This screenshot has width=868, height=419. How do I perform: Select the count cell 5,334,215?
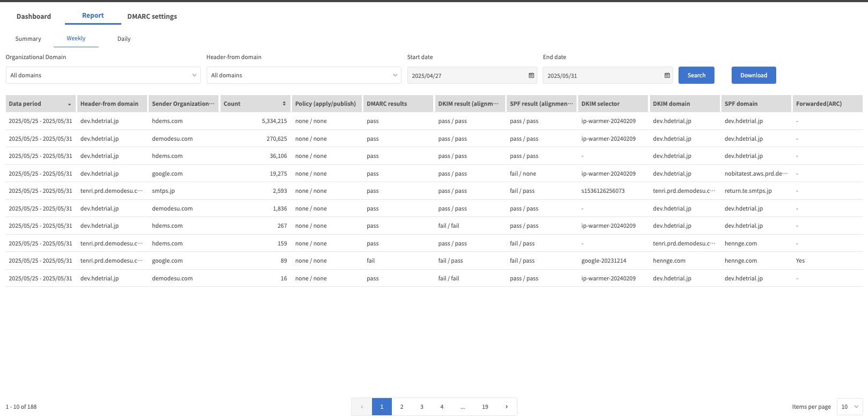pyautogui.click(x=274, y=121)
